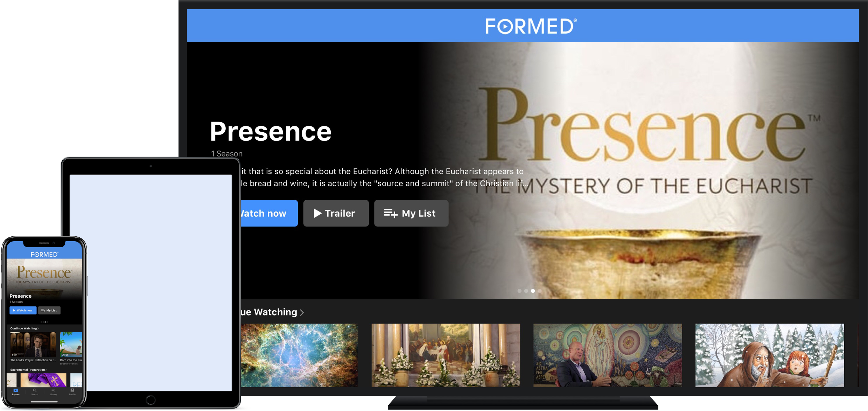Viewport: 868px width, 411px height.
Task: Expand Continue Watching on the phone
Action: pos(24,328)
